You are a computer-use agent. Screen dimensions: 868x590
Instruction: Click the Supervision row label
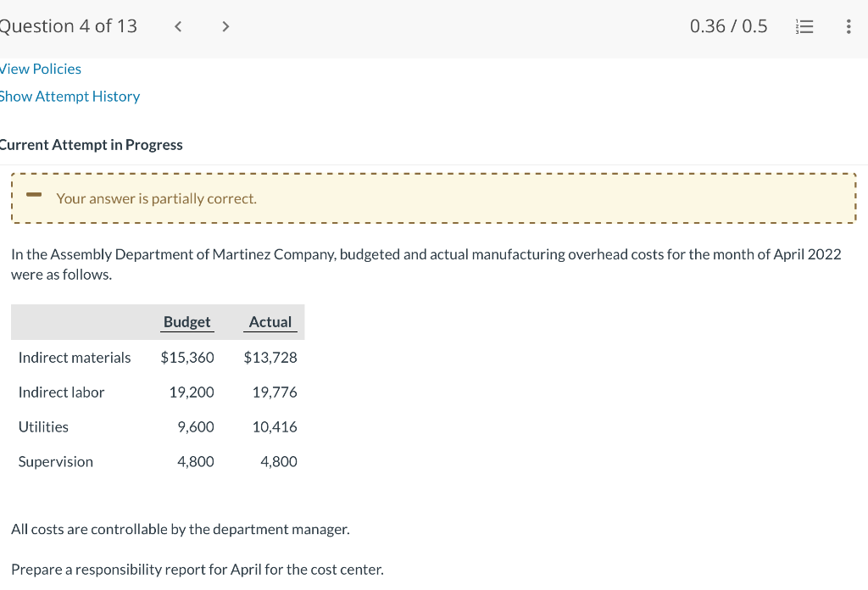pos(56,462)
